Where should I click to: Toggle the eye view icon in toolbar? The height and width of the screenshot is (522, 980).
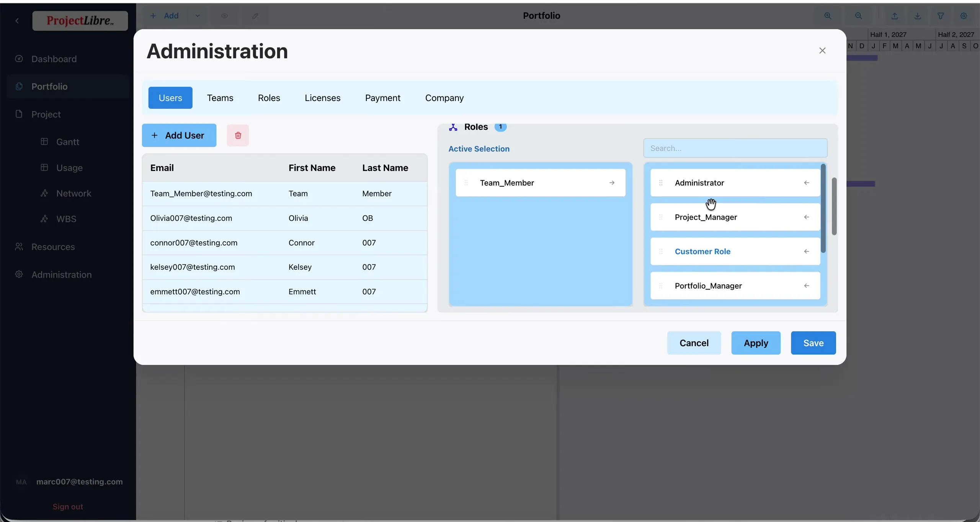pyautogui.click(x=224, y=16)
